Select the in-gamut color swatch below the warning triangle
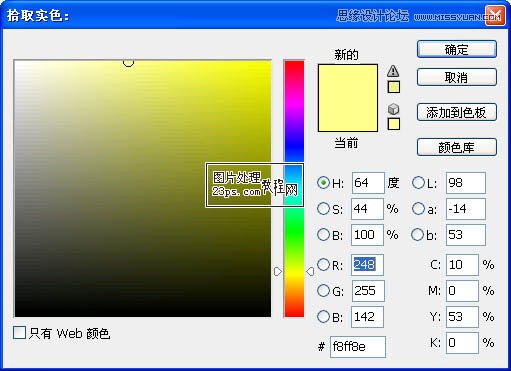Image resolution: width=511 pixels, height=371 pixels. [394, 87]
